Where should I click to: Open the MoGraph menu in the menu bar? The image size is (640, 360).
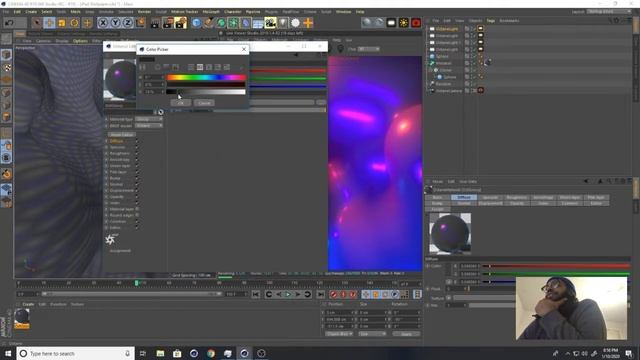[211, 12]
